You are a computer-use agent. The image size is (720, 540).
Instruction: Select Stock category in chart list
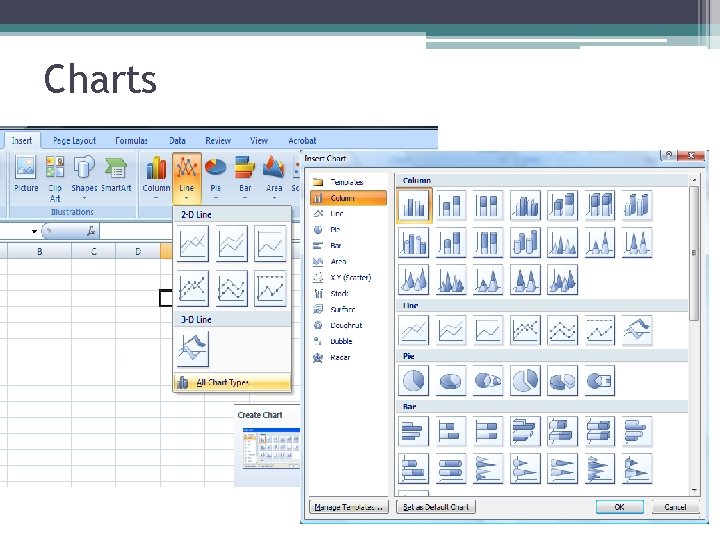click(348, 293)
